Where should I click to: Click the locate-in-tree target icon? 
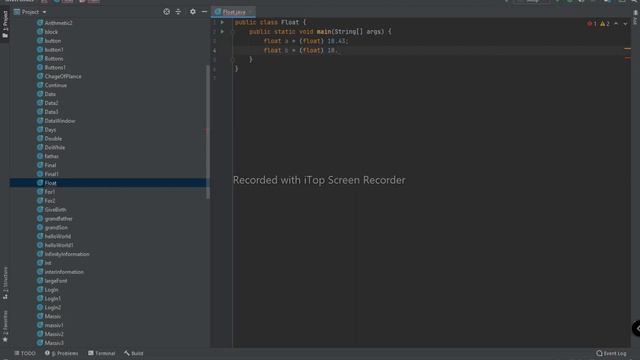(167, 12)
